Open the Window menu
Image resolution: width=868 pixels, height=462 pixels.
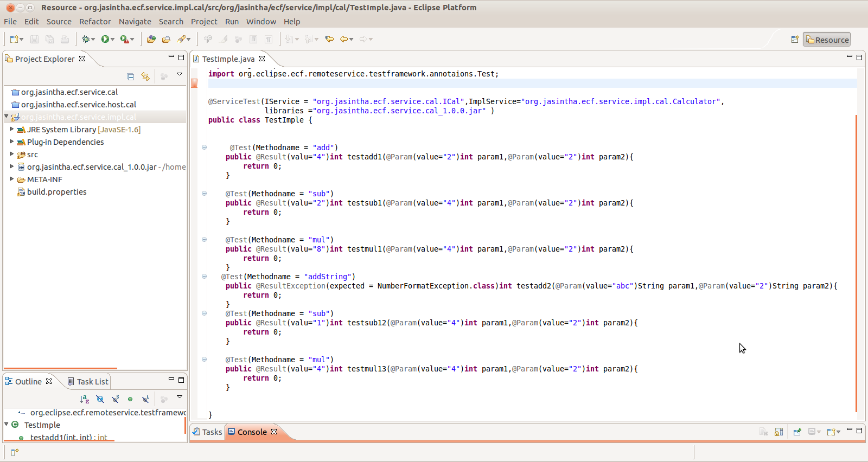(x=261, y=22)
